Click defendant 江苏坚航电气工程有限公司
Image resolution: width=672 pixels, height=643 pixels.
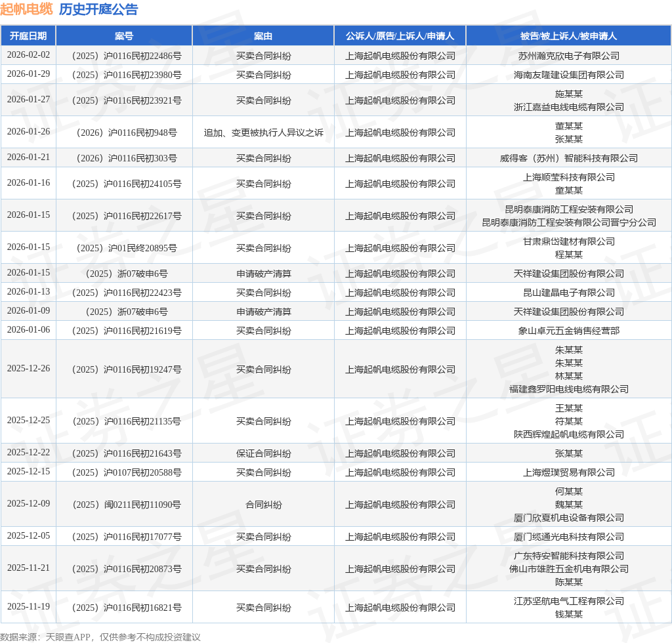tap(569, 601)
